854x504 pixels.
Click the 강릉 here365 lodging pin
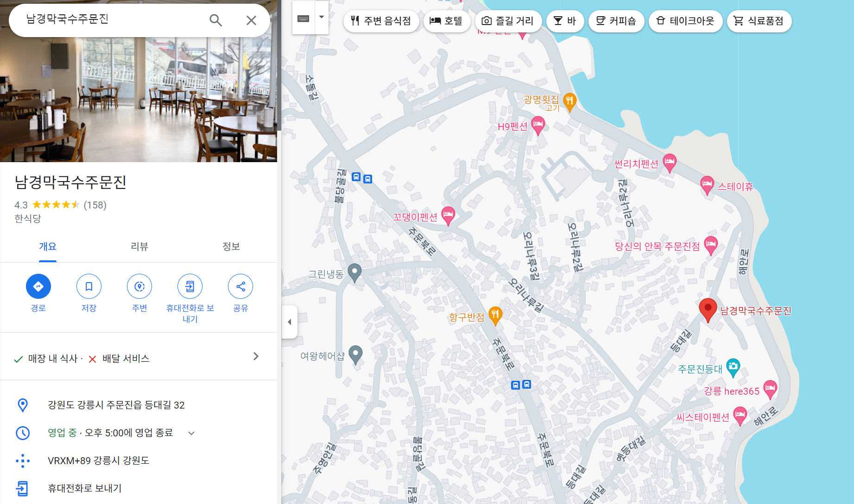(x=770, y=389)
